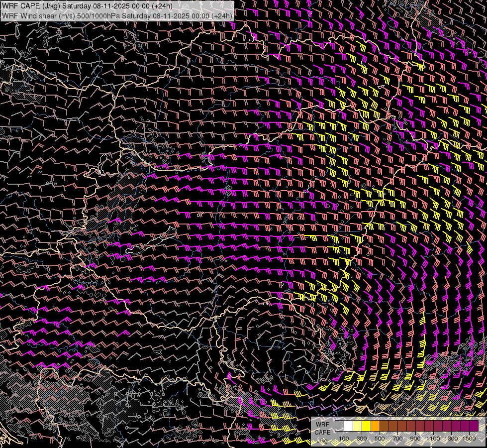Viewport: 487px width, 448px height.
Task: Pick the 700 value on the legend
Action: coord(397,439)
